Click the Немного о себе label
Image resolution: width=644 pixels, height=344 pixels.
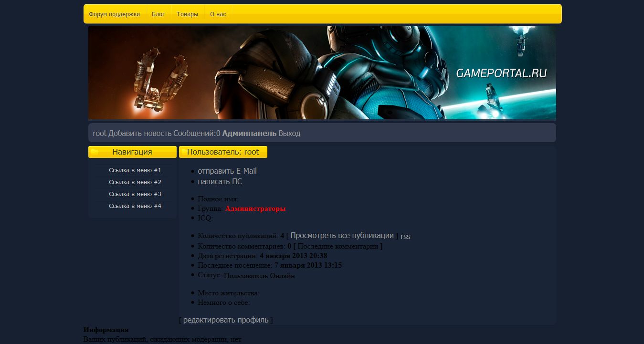[224, 302]
